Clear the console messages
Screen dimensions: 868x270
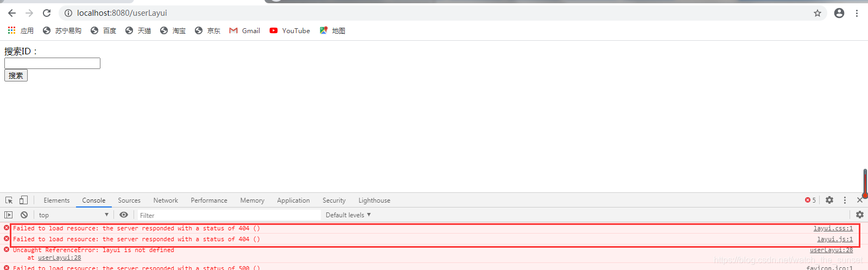[x=24, y=215]
